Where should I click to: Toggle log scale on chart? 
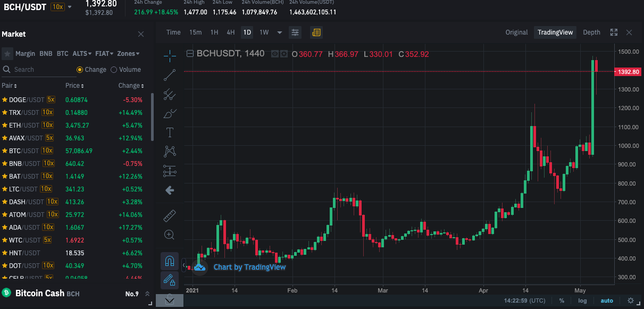pos(582,301)
